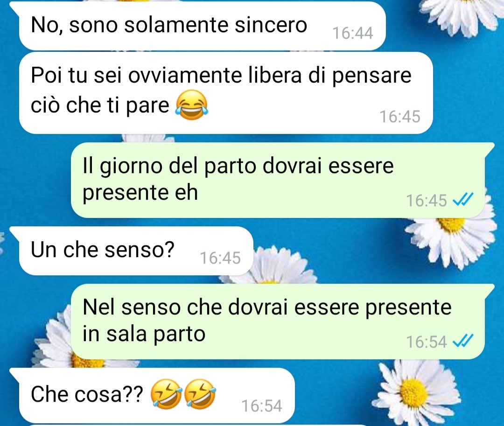Viewport: 504px width, 426px height.
Task: Tap second rolling-laughing emoji after 'Che cosa??'
Action: click(x=200, y=394)
